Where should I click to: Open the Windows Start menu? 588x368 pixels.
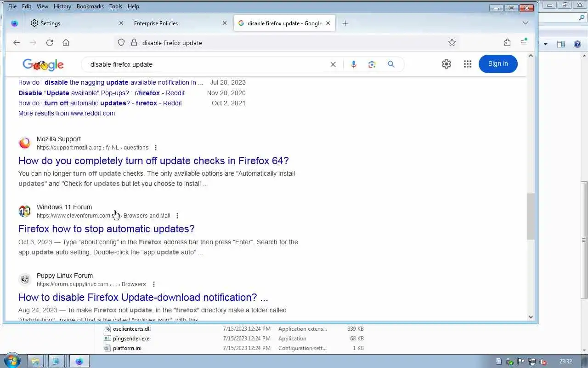pyautogui.click(x=11, y=361)
